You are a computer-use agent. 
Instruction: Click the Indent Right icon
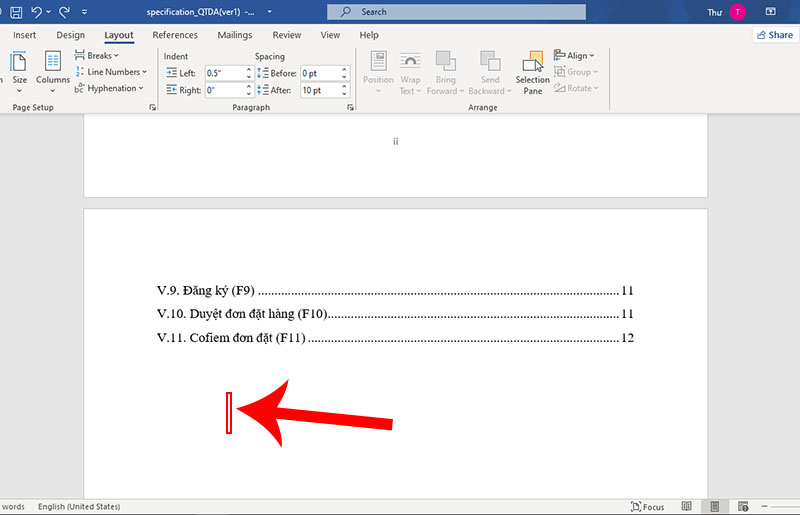tap(171, 90)
